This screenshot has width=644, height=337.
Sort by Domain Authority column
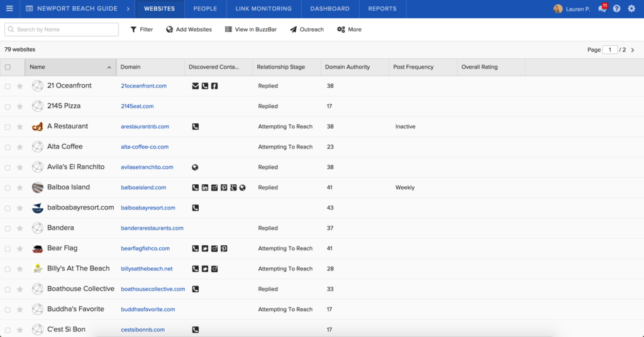point(355,67)
